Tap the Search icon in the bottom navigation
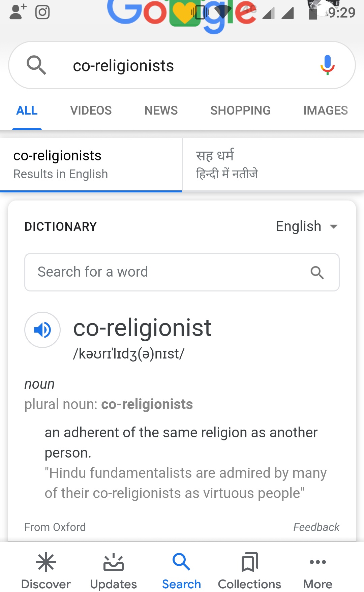This screenshot has height=592, width=364. (x=181, y=570)
